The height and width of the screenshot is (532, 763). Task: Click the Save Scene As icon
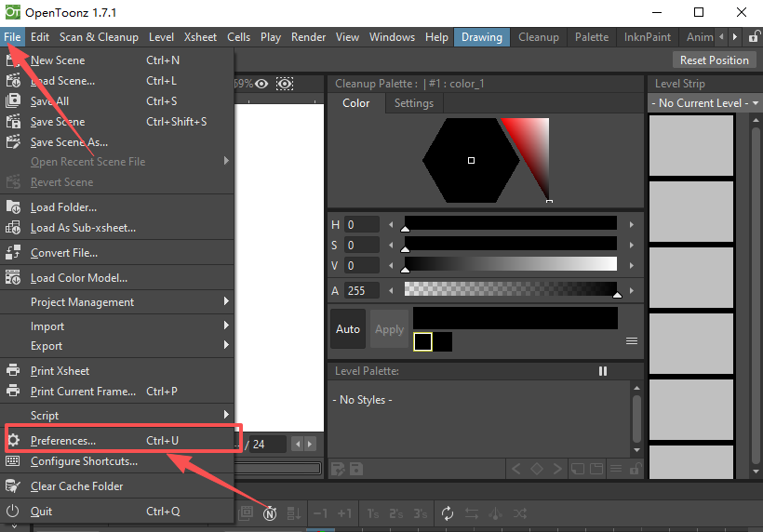click(13, 141)
